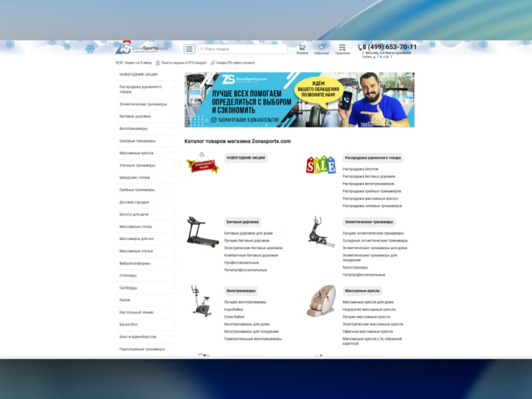Screen dimensions: 532x399
Task: Click the ZonaSporta.com logo
Action: point(142,47)
